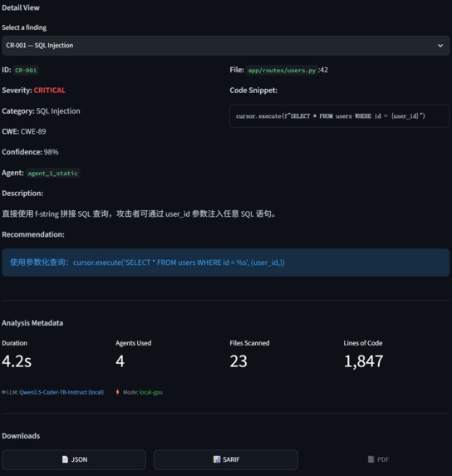
Task: Click the LLM indicator icon
Action: coord(3,392)
